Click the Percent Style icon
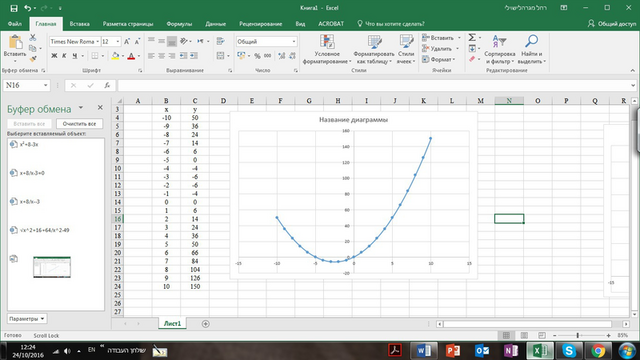Screen dimensions: 640x360 click(x=257, y=56)
